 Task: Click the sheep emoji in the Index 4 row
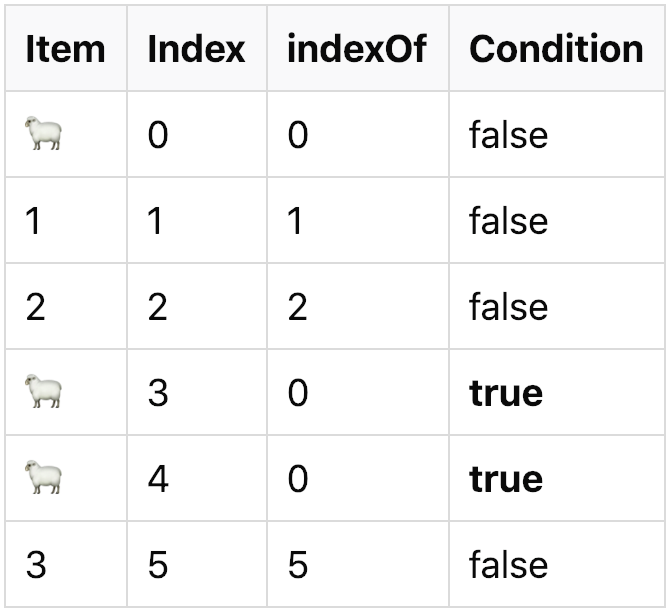44,479
